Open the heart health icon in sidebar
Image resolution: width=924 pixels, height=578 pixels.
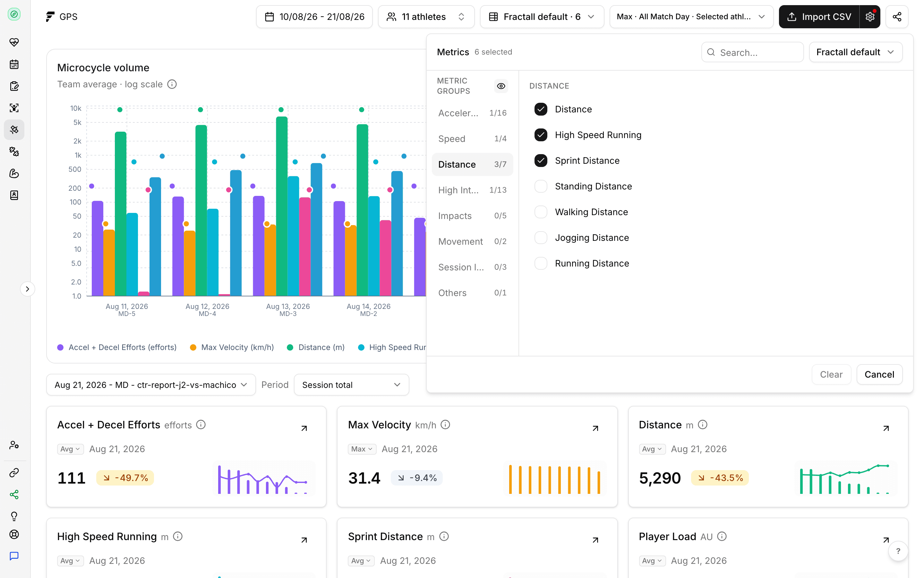14,42
